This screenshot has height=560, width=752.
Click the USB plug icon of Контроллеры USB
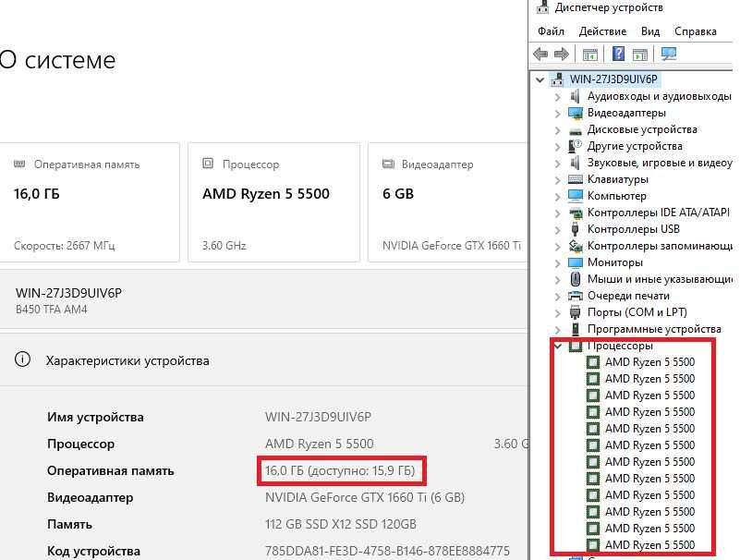pos(575,229)
